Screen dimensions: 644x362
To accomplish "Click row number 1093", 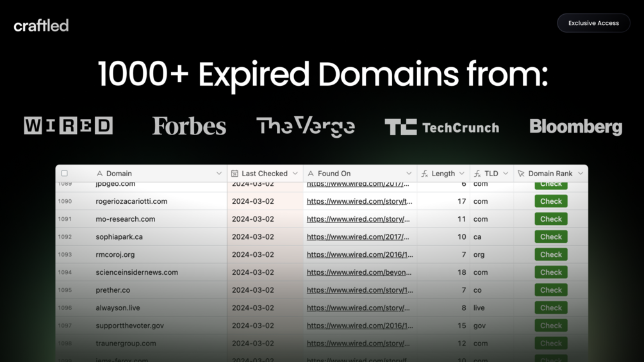I will (x=65, y=254).
